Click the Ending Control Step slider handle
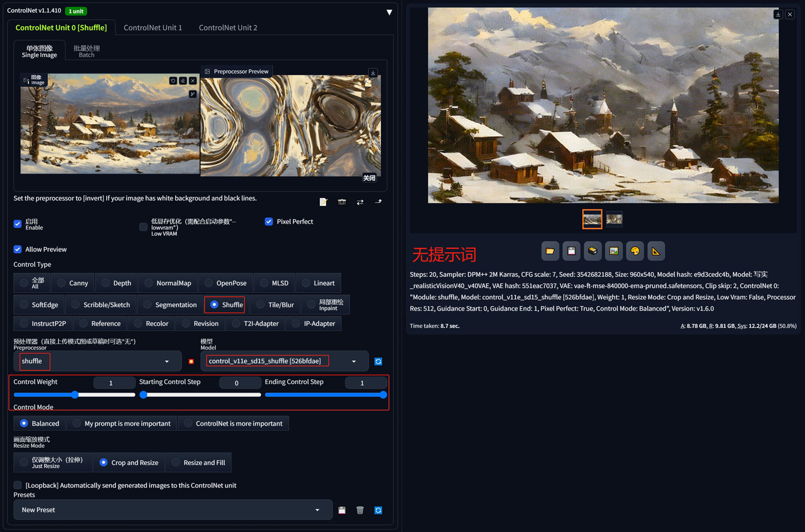 (x=383, y=395)
